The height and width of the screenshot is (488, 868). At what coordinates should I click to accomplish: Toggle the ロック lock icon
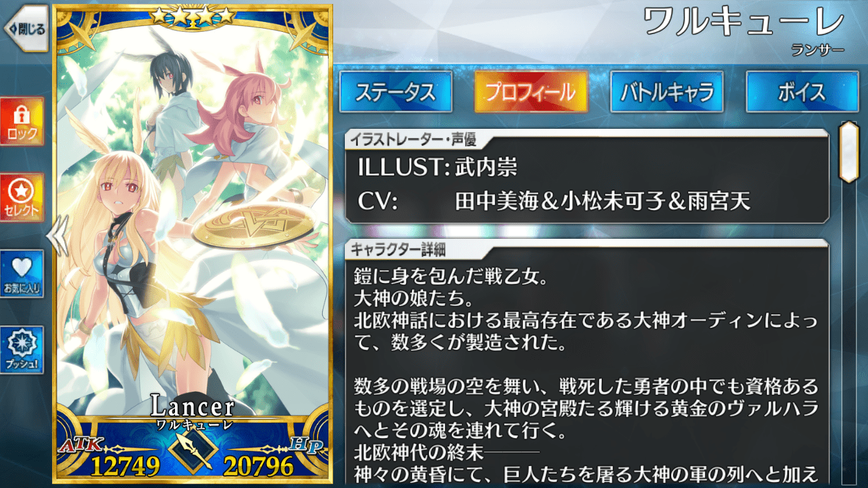point(22,122)
